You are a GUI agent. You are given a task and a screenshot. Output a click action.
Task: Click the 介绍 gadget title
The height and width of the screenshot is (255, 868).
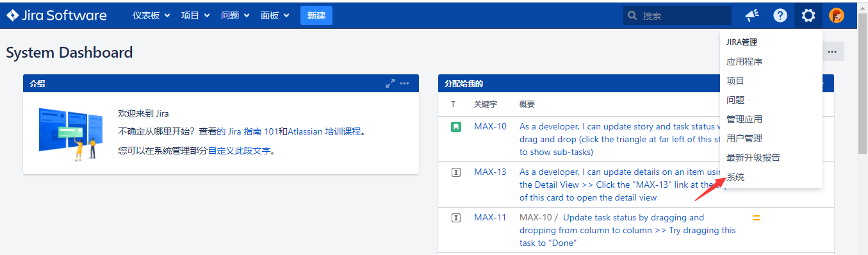(x=37, y=83)
